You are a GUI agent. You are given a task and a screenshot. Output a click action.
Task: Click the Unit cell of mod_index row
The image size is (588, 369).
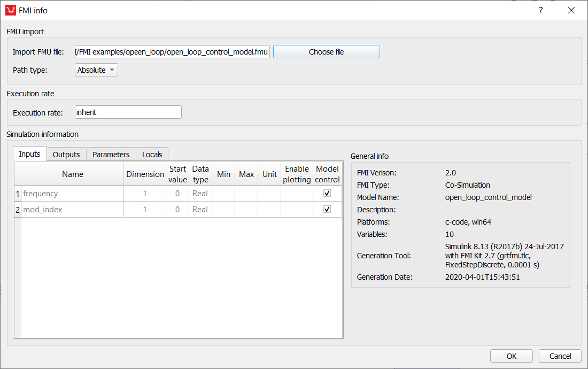269,210
